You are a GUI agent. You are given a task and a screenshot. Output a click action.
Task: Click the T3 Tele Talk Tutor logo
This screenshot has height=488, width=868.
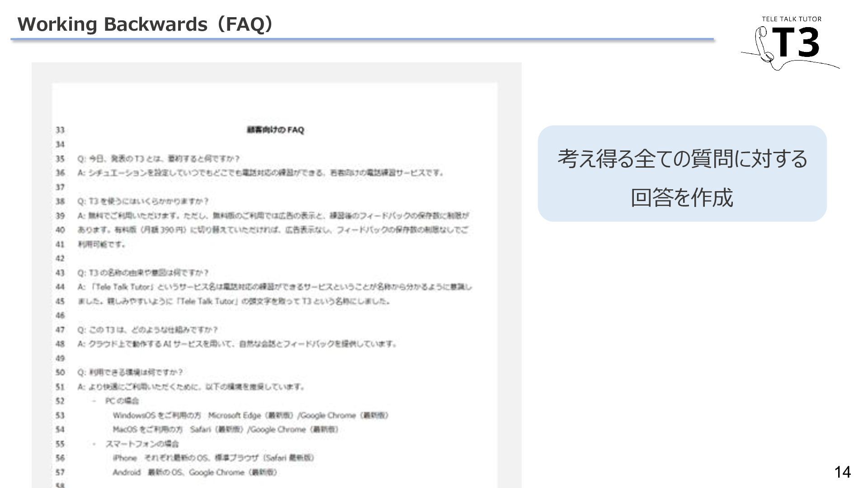pyautogui.click(x=790, y=43)
